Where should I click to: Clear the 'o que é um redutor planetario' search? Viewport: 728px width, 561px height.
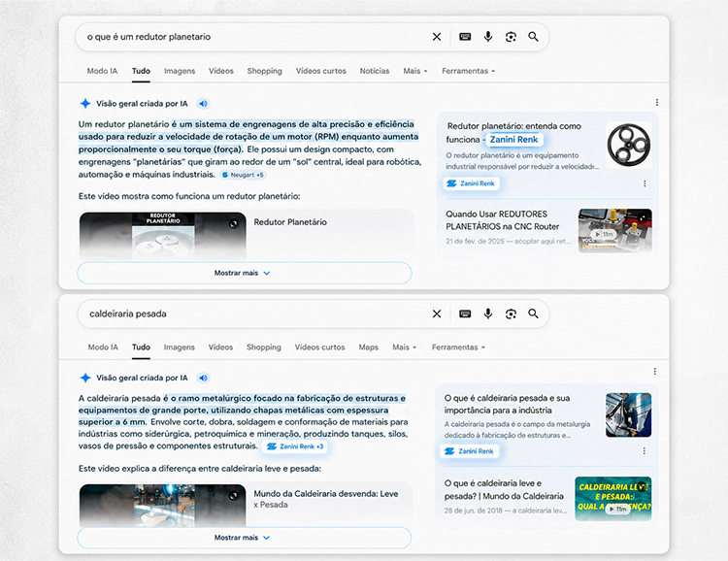pyautogui.click(x=437, y=37)
